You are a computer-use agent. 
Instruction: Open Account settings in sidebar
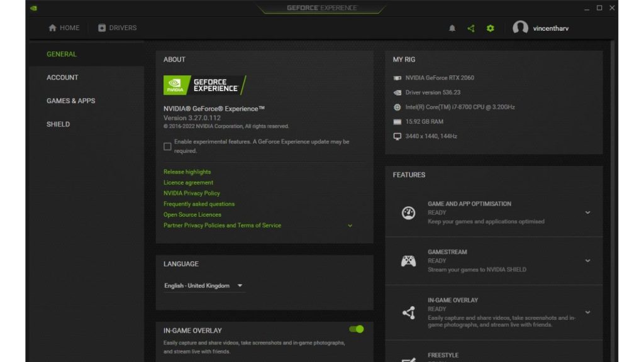pos(62,77)
